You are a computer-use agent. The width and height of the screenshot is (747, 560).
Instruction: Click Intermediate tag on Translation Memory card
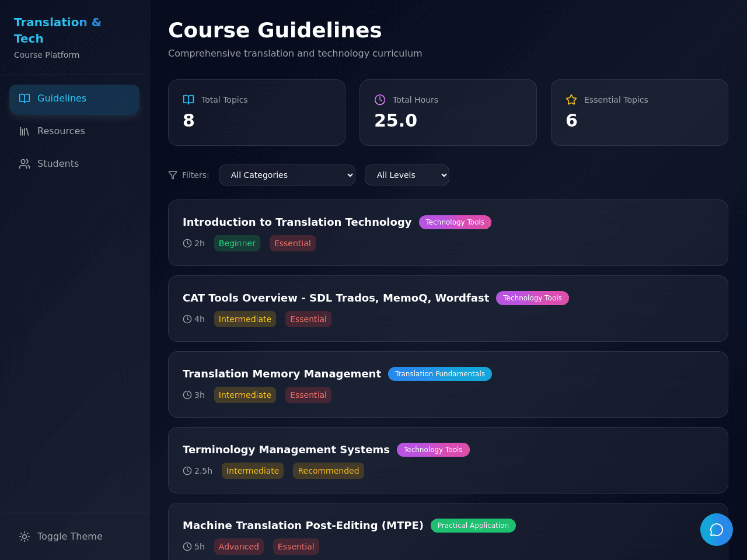[245, 395]
